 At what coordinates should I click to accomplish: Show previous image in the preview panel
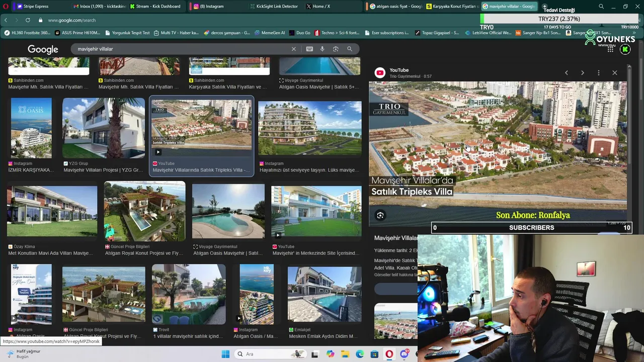tap(567, 73)
